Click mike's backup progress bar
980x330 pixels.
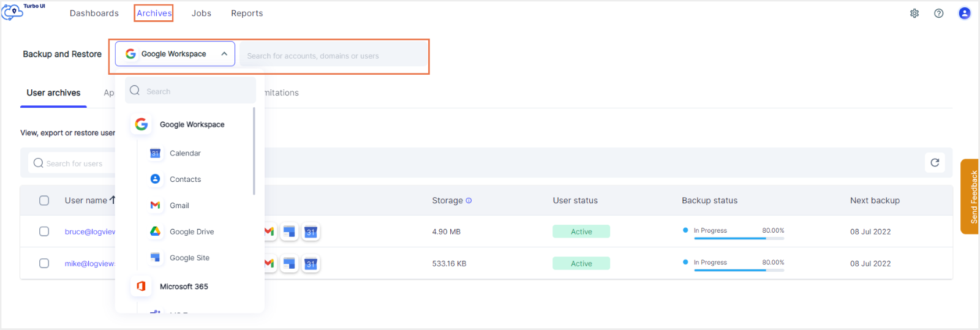pyautogui.click(x=739, y=270)
